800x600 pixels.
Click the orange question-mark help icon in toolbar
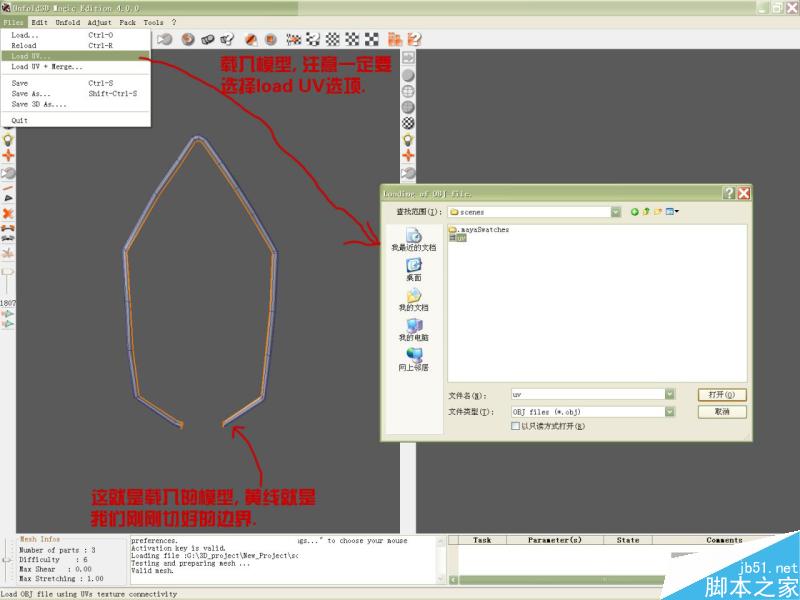point(414,39)
